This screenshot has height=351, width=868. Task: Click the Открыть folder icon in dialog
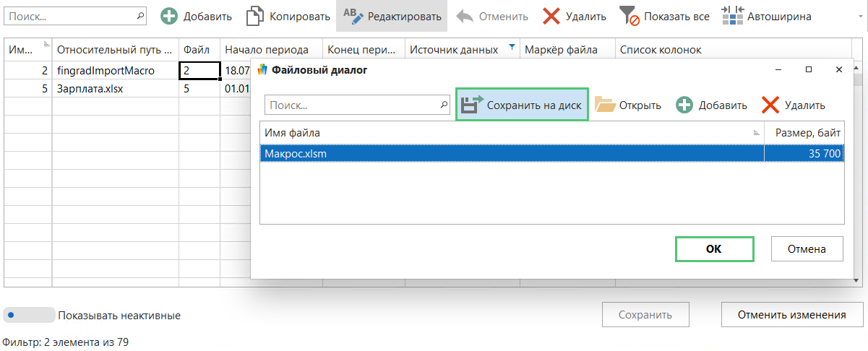tap(604, 105)
